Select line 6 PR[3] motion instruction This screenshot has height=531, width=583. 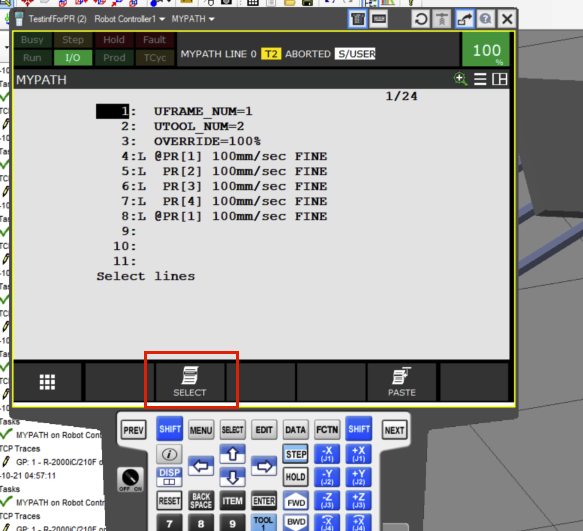coord(224,186)
